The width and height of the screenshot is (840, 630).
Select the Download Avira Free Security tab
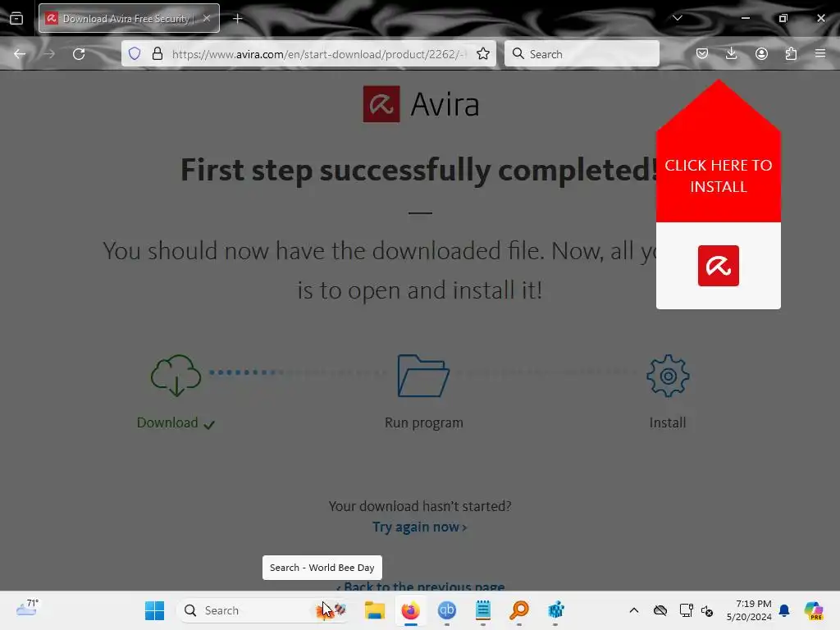pyautogui.click(x=129, y=18)
